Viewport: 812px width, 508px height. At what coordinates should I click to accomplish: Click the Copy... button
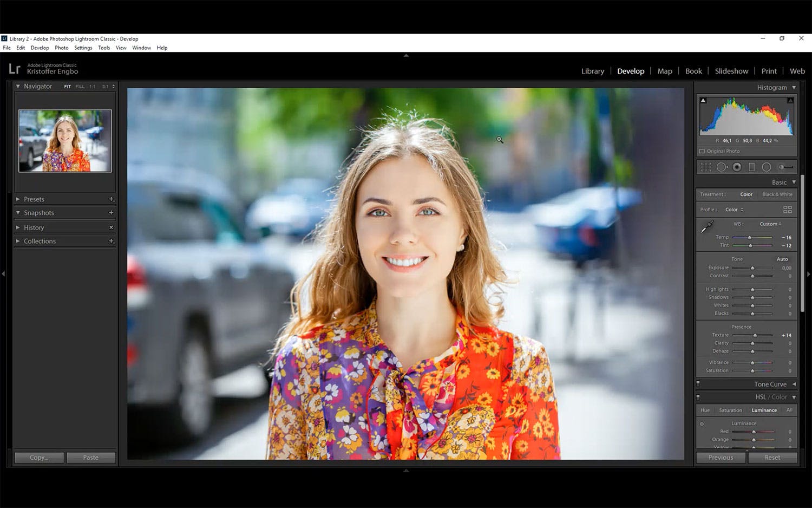pos(39,458)
